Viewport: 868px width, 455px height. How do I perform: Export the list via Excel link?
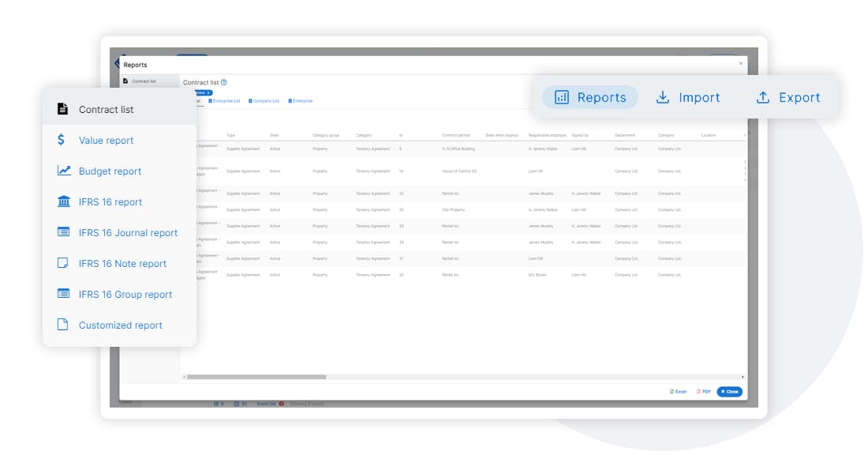[678, 392]
